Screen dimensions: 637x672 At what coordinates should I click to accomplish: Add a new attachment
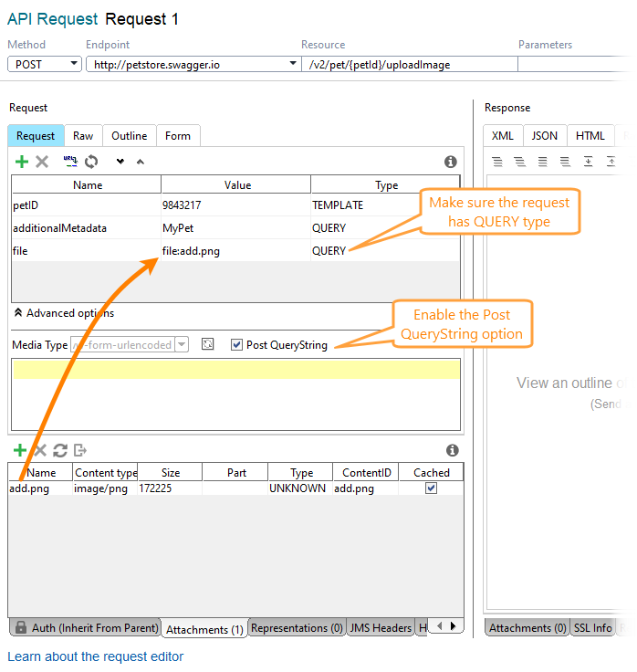pos(20,450)
